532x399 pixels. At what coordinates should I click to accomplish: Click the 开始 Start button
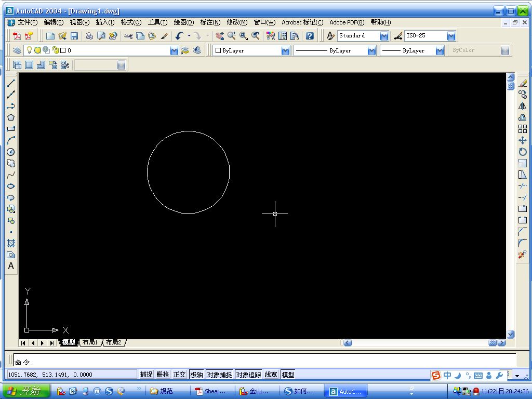pyautogui.click(x=25, y=391)
